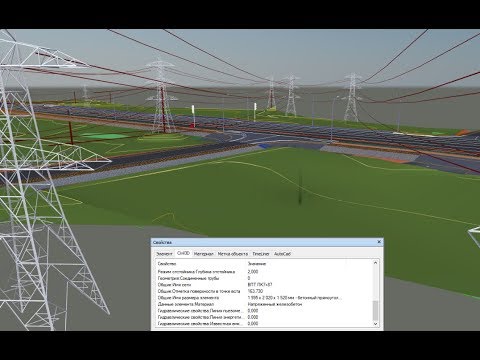Select the value 2,000 cell
Image resolution: width=480 pixels, height=360 pixels.
point(253,272)
